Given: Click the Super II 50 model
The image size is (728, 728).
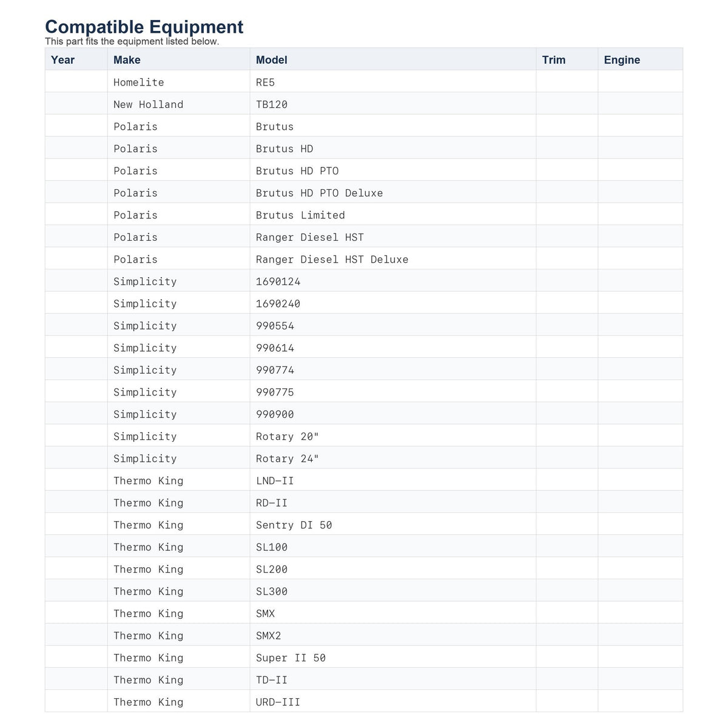Looking at the screenshot, I should click(x=291, y=658).
